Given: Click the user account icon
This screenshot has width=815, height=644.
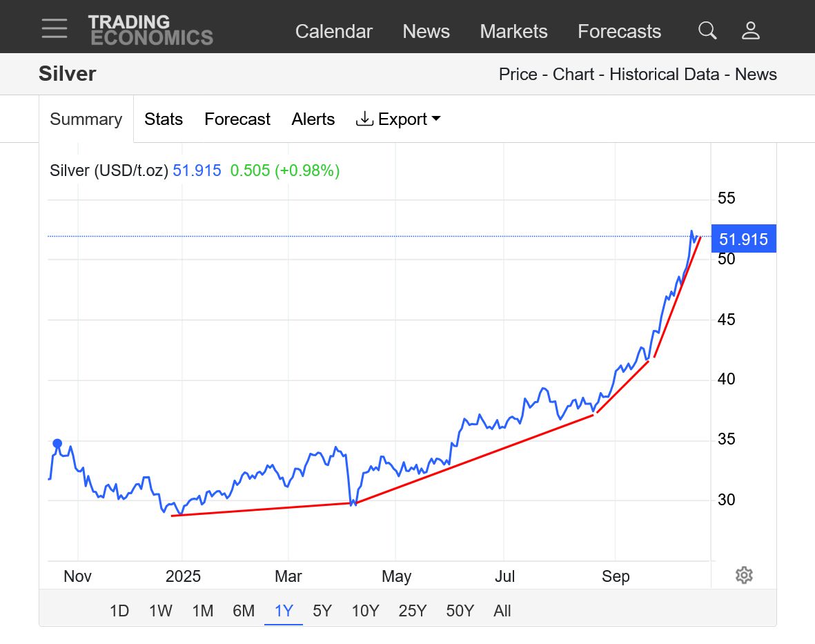Looking at the screenshot, I should tap(750, 30).
